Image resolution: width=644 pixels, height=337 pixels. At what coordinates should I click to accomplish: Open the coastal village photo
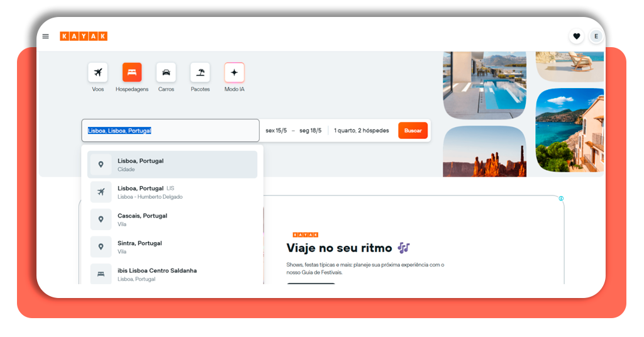click(x=570, y=130)
